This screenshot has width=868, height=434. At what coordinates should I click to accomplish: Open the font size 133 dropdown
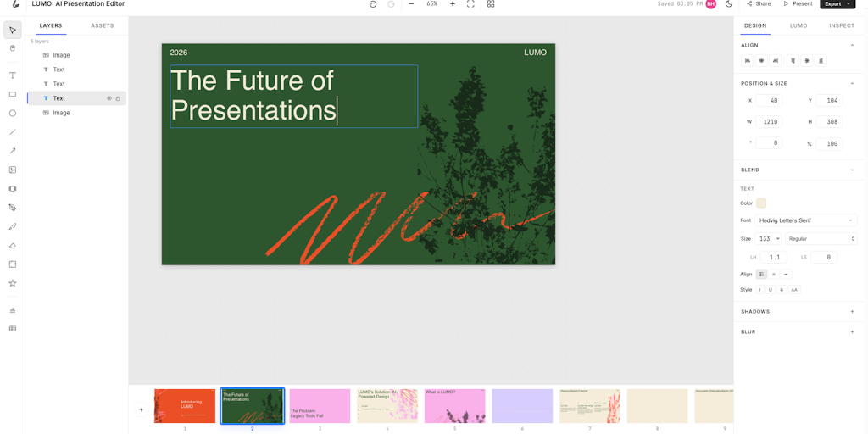(x=768, y=238)
